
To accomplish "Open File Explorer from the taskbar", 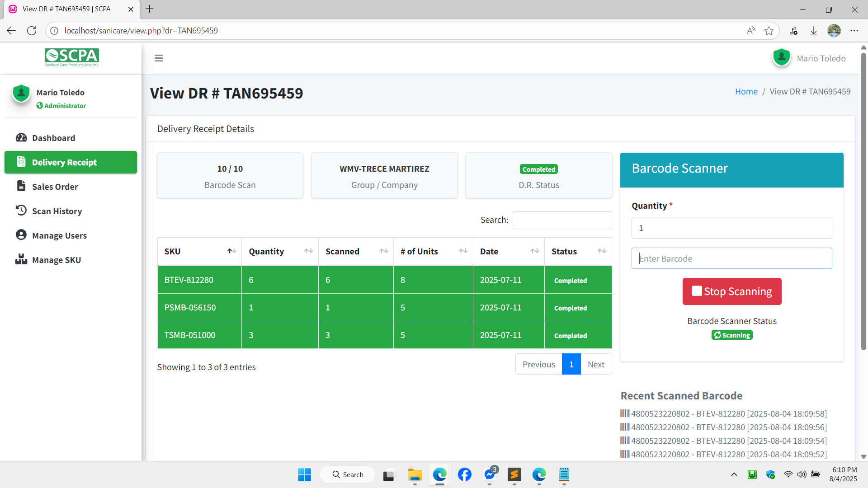I will [x=415, y=474].
